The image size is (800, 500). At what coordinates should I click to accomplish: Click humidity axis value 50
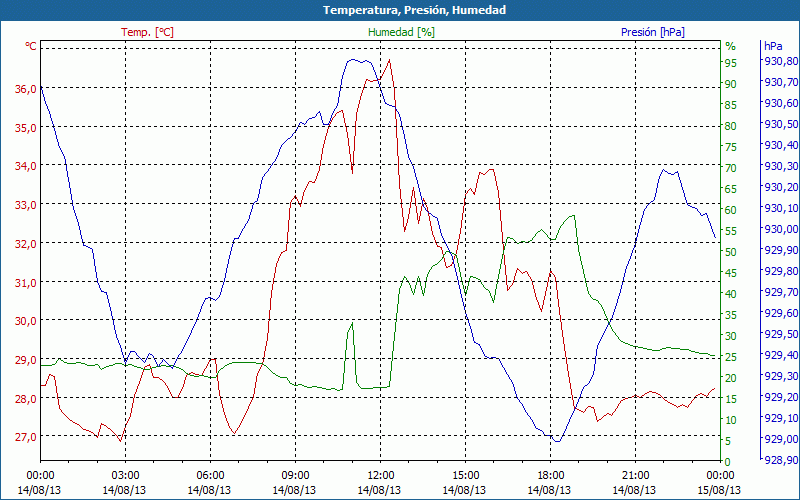(x=731, y=252)
